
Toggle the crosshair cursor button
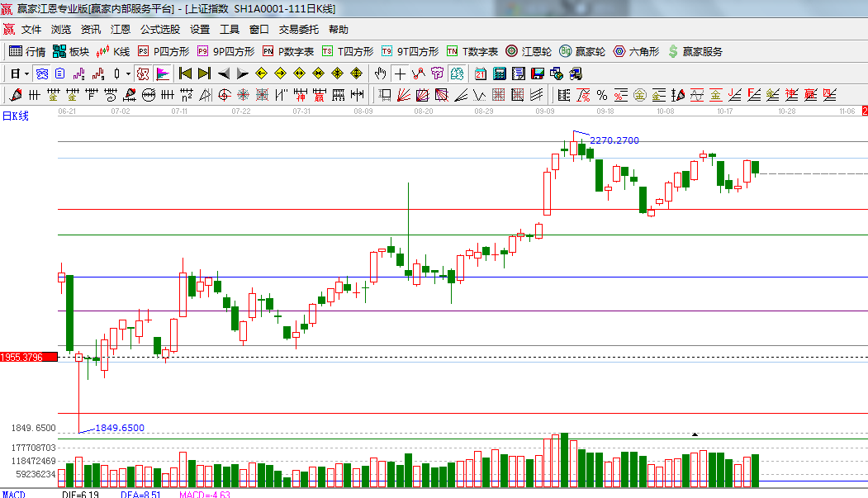tap(400, 74)
